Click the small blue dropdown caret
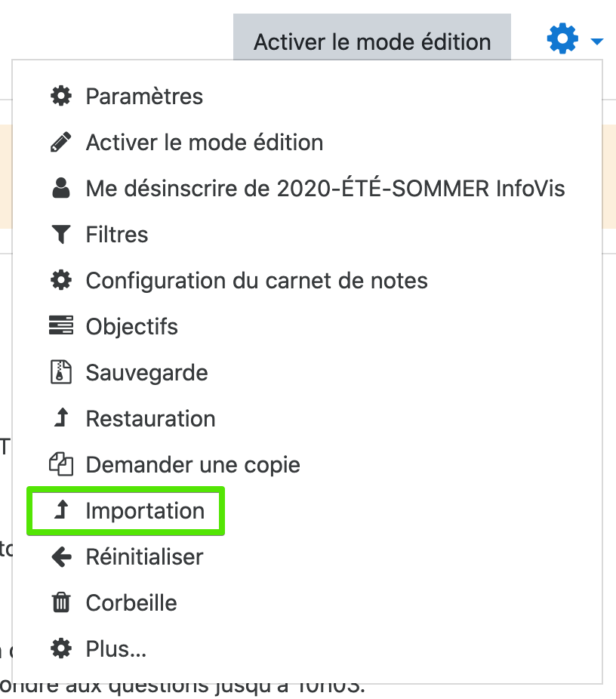Image resolution: width=616 pixels, height=699 pixels. point(597,42)
